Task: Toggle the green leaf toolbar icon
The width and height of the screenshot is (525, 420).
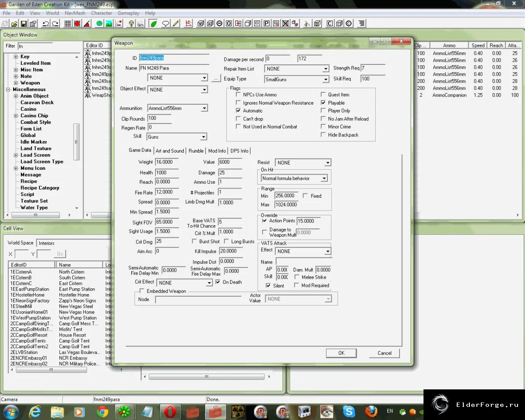Action: (153, 24)
